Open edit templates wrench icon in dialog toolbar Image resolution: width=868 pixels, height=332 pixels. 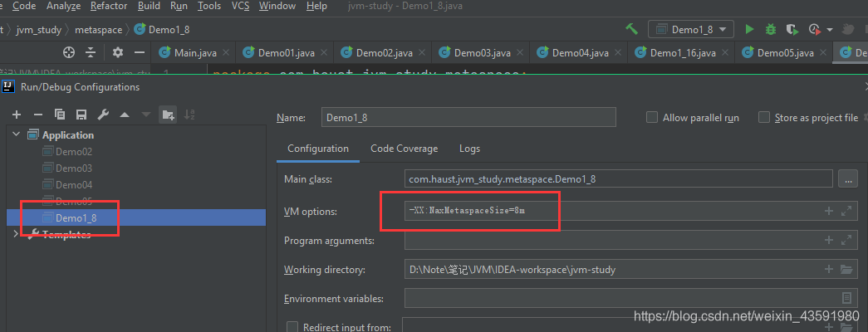click(103, 115)
